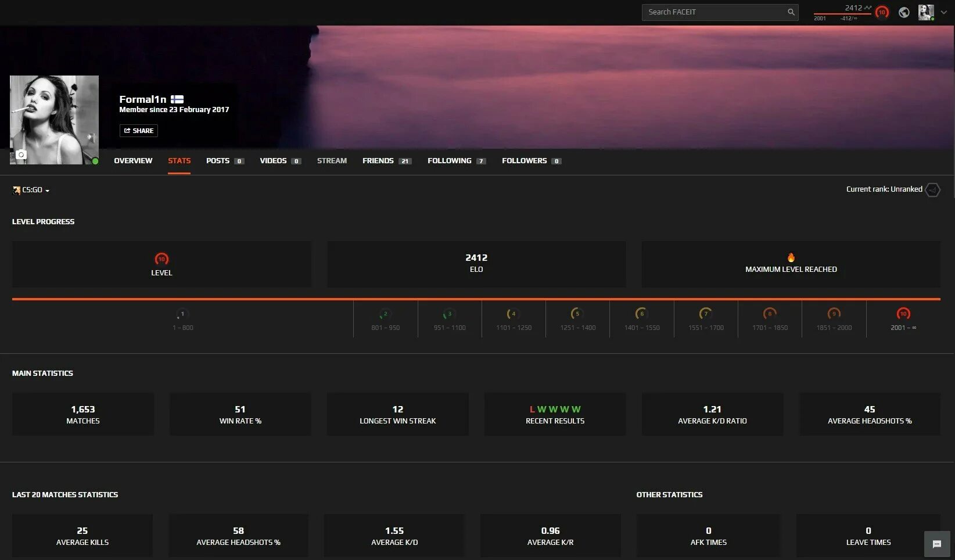The image size is (955, 560).
Task: Click the 51 Win Rate % card
Action: coord(240,414)
